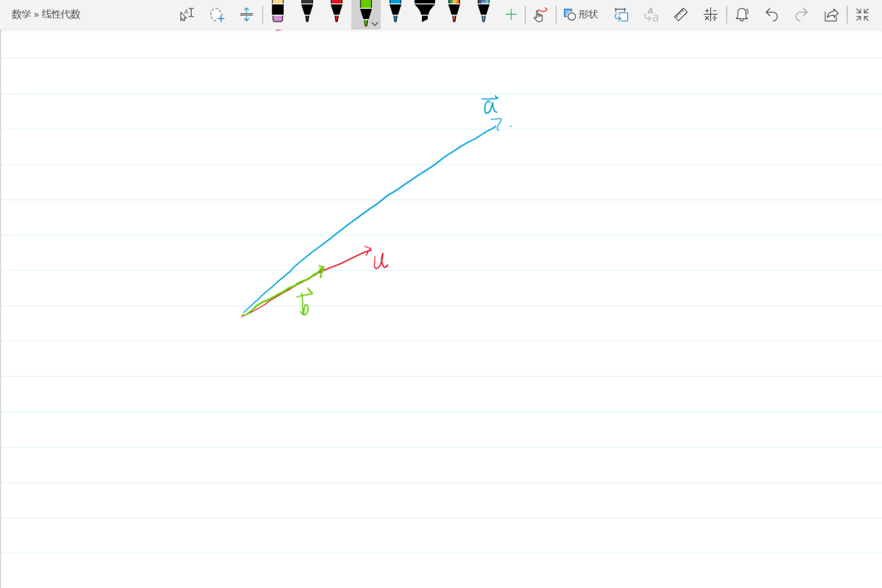The height and width of the screenshot is (588, 882).
Task: Exit full screen mode
Action: point(862,15)
